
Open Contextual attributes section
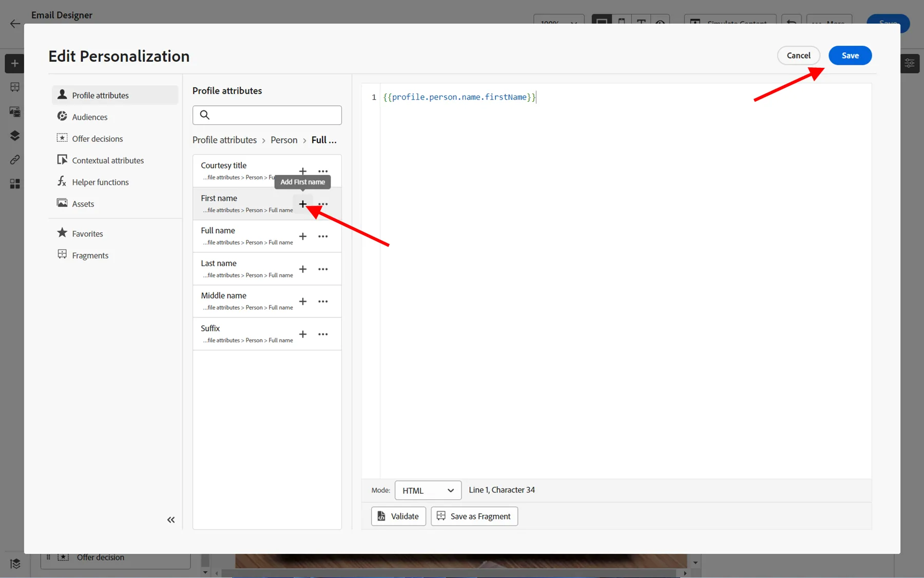tap(115, 160)
